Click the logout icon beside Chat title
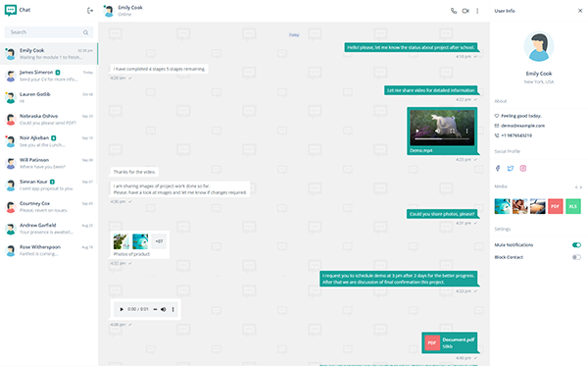 (x=90, y=11)
